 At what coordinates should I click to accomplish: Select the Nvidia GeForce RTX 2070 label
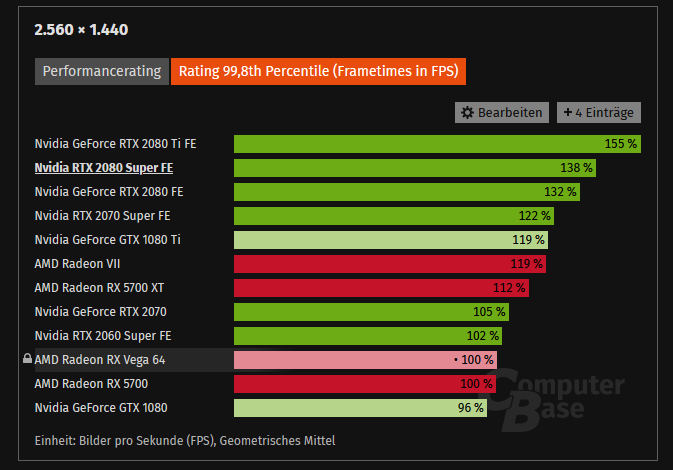click(x=100, y=312)
